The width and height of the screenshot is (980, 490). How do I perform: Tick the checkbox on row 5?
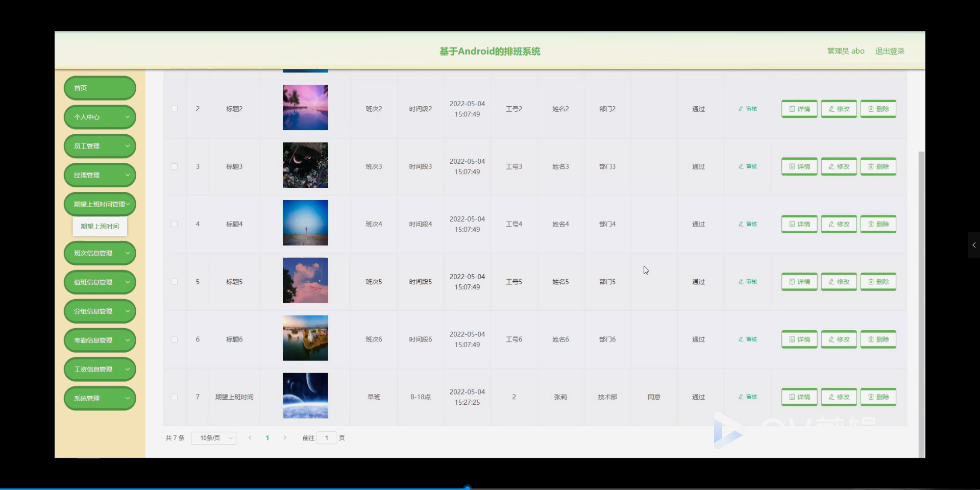coord(175,281)
